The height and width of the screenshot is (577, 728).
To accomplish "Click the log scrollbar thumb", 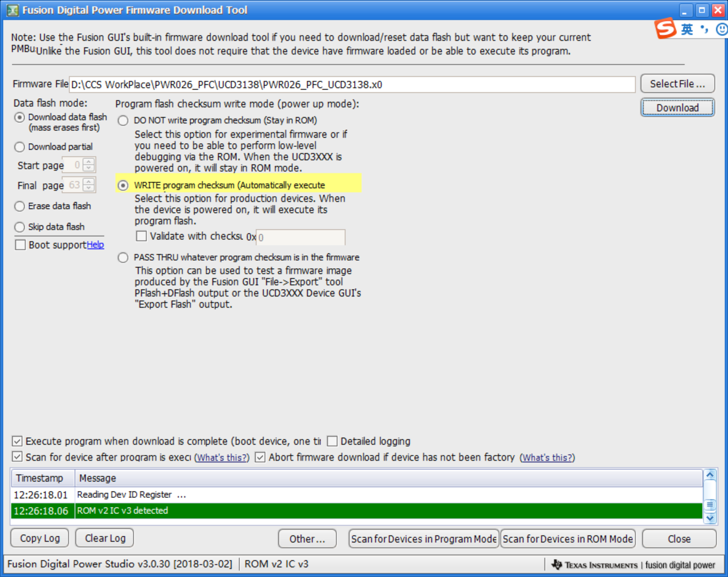I will 710,505.
